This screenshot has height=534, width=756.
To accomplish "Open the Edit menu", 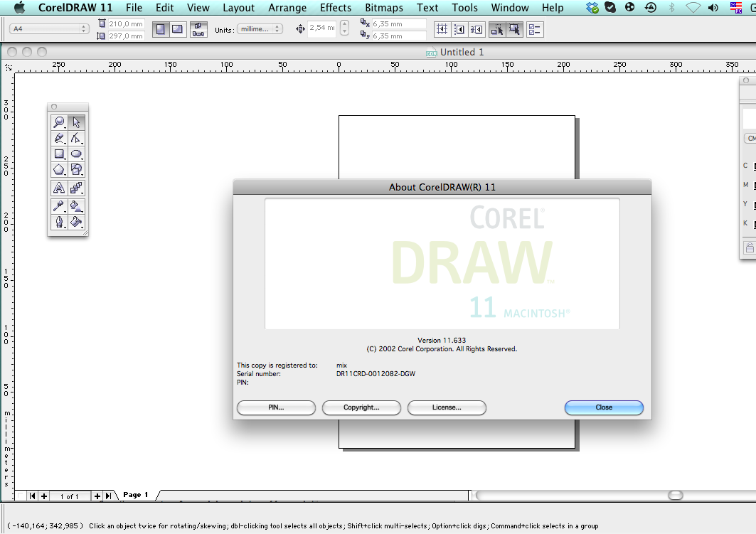I will pos(164,8).
